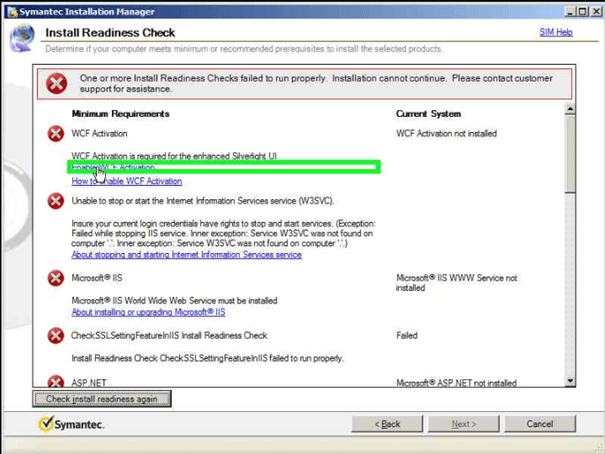
Task: Cancel the installation
Action: pos(540,424)
